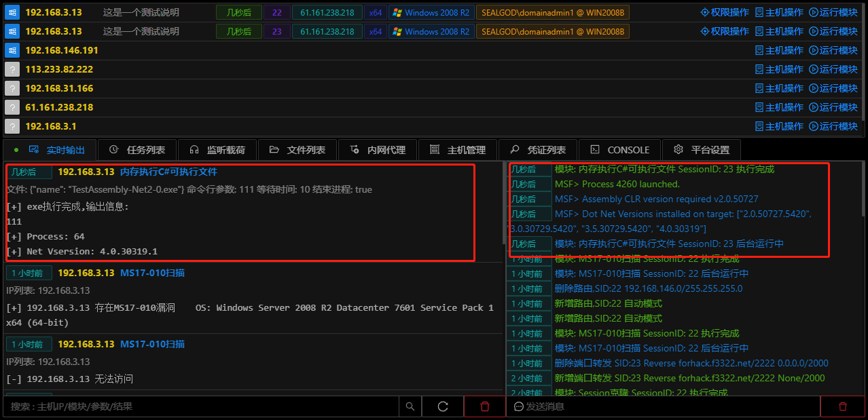This screenshot has height=420, width=868.
Task: Click SEALGOD\domainadmin1 tag on session 23 row
Action: tap(553, 31)
